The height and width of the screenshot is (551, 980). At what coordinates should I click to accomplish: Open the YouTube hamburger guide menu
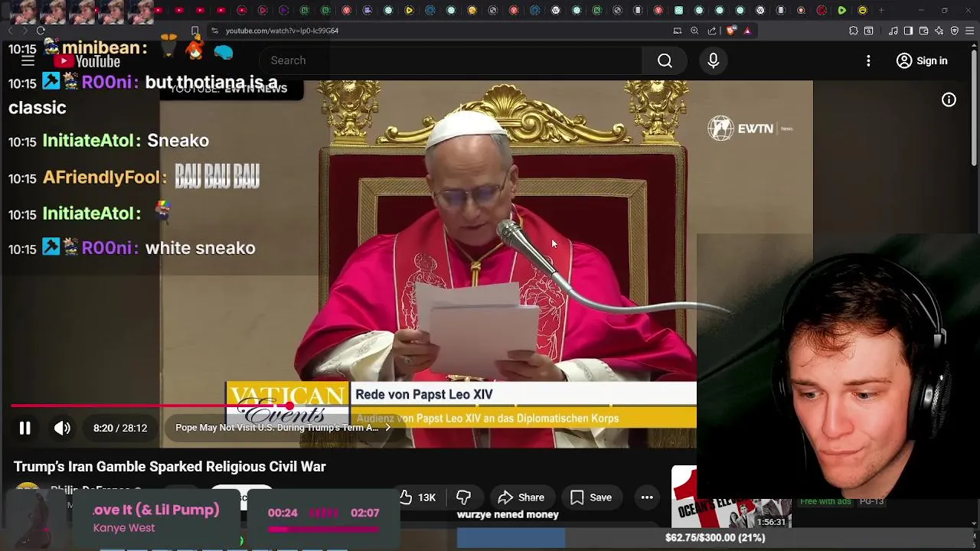coord(28,60)
